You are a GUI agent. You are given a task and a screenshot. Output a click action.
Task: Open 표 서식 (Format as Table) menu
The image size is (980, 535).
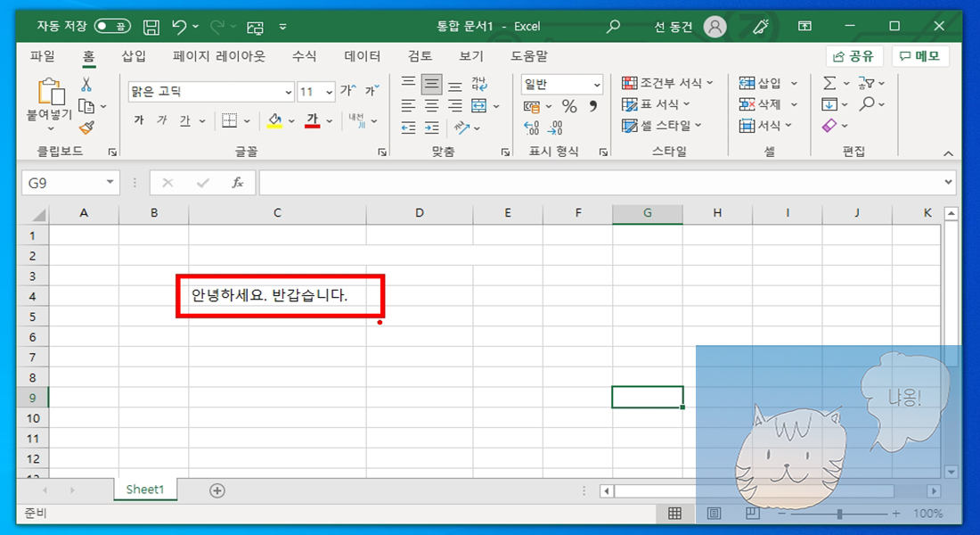[x=656, y=103]
